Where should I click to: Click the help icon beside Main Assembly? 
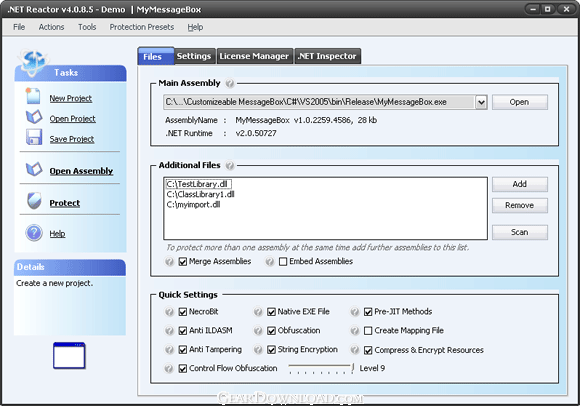[x=230, y=84]
